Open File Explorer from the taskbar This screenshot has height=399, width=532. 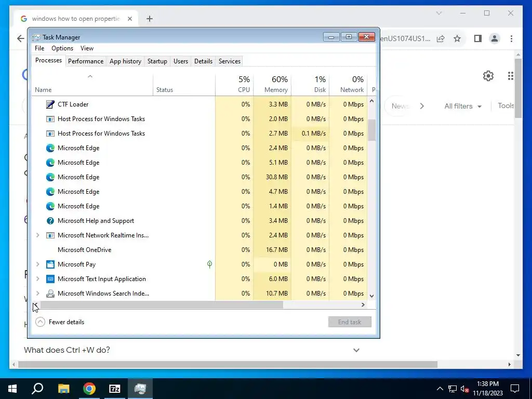tap(63, 389)
